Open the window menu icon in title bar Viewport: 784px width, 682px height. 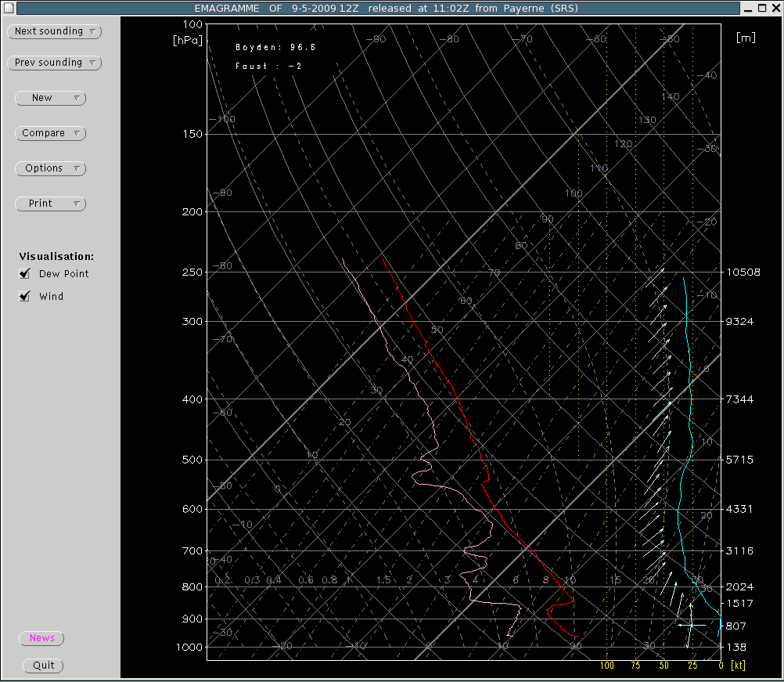click(9, 8)
